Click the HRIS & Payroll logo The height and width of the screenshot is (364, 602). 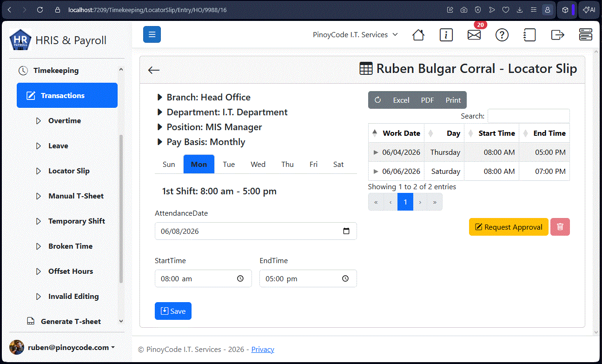20,40
